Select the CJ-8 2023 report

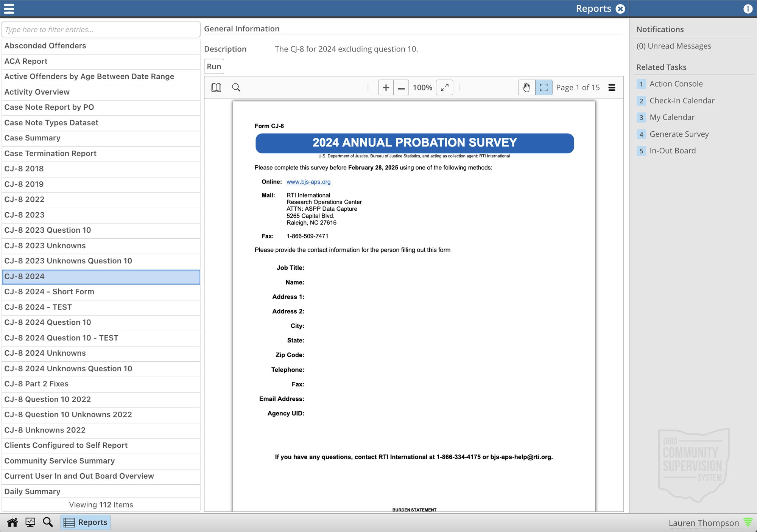101,215
